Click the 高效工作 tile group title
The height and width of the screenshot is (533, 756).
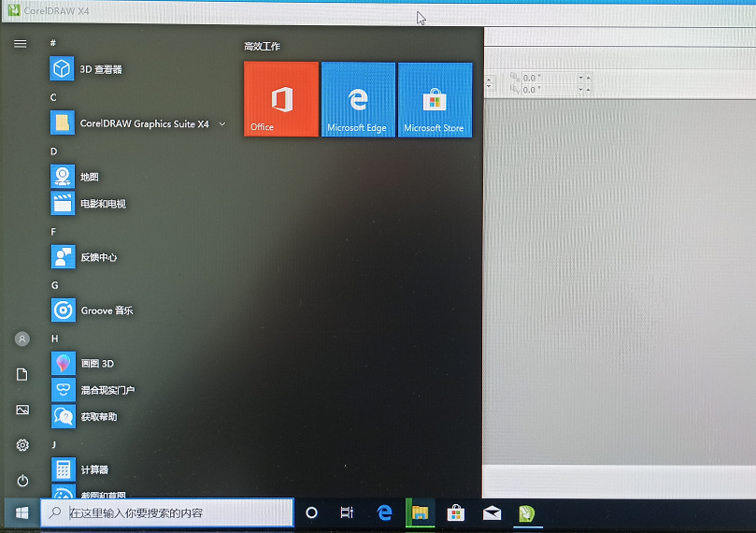[x=262, y=47]
